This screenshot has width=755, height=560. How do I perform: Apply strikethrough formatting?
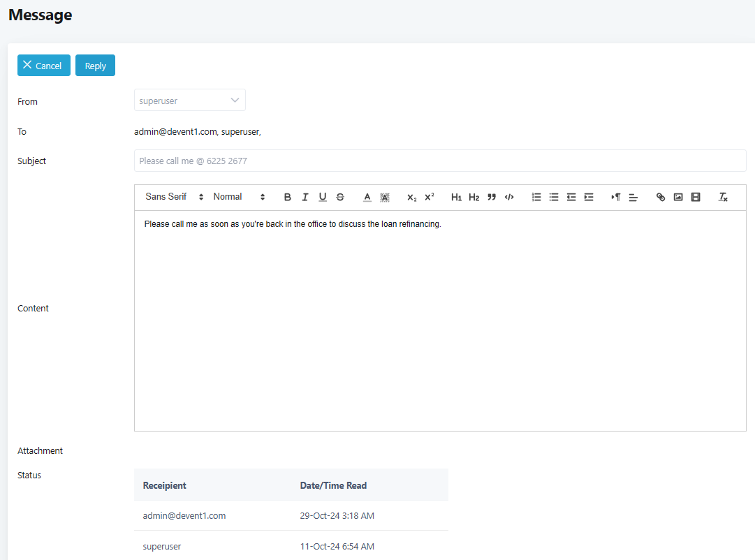(x=340, y=198)
